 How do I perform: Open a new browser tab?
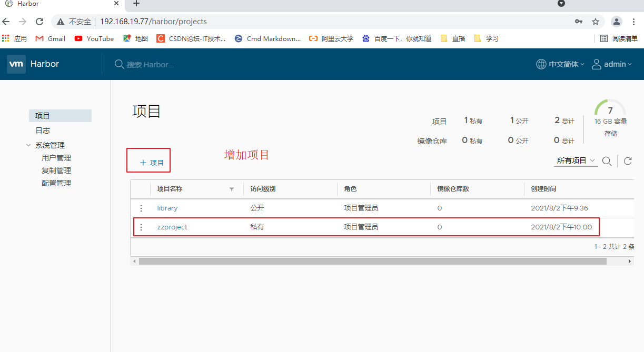coord(136,4)
